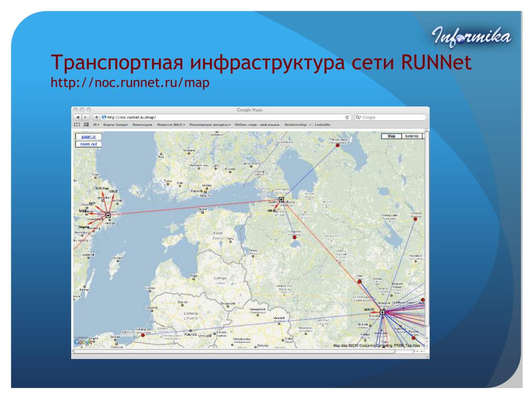Click the Petrozavodsk red node marker
Screen dimensions: 532x399
tap(338, 145)
